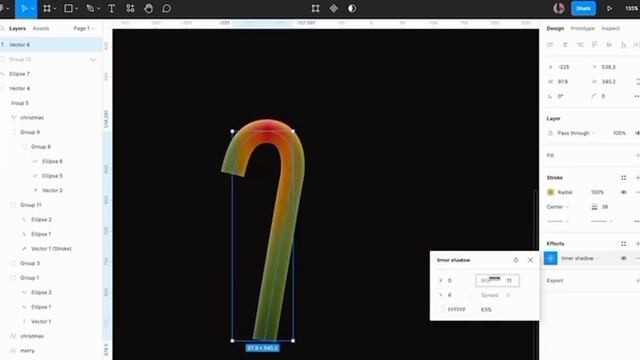Viewport: 640px width, 360px height.
Task: Open Pen tool options dropdown arrow
Action: (x=98, y=9)
